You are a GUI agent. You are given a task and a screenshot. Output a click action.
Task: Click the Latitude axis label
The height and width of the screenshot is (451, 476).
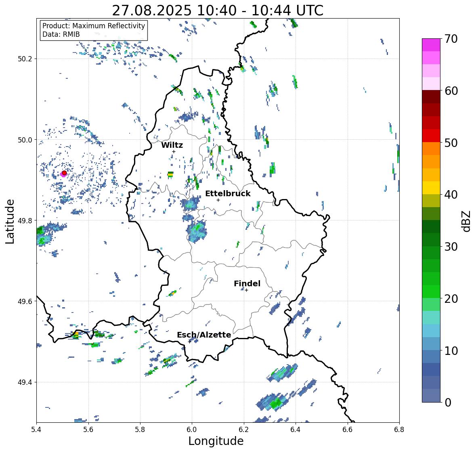(10, 221)
